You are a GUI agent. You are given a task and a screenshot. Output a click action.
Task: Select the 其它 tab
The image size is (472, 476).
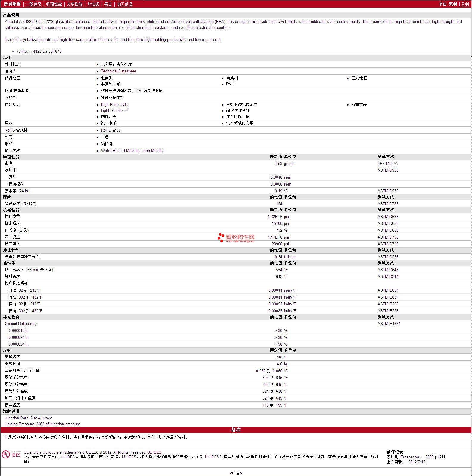[108, 4]
